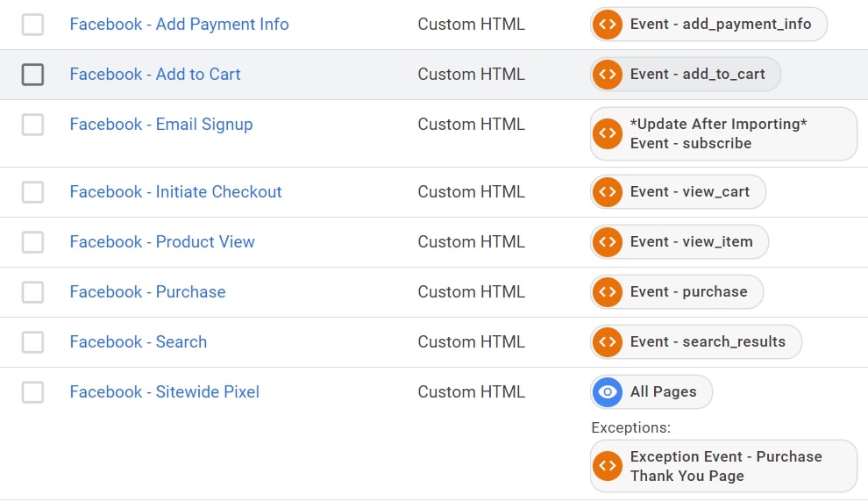The width and height of the screenshot is (868, 502).
Task: Open the Exception Event - Purchase Thank You Page trigger
Action: point(723,466)
